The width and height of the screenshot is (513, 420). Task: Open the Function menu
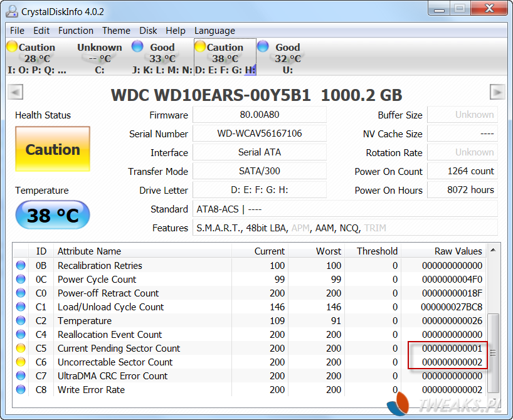tap(76, 31)
